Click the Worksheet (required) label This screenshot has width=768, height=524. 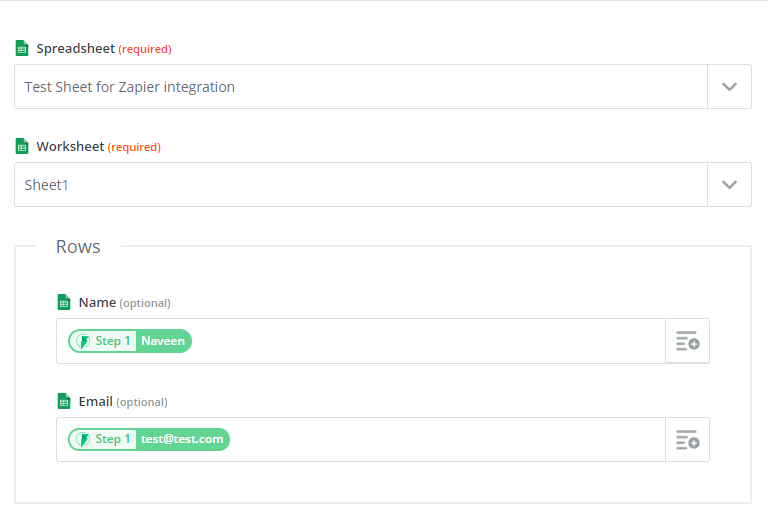pyautogui.click(x=98, y=146)
